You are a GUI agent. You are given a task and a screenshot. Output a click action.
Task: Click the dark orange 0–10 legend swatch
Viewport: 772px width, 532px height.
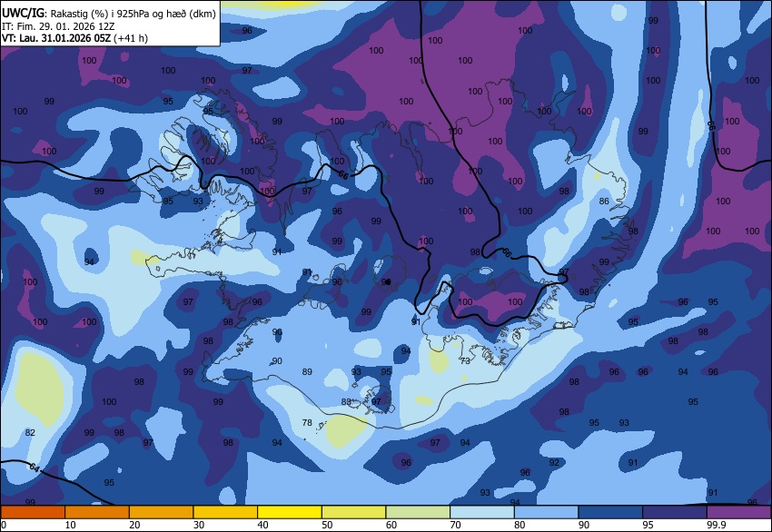click(x=33, y=512)
